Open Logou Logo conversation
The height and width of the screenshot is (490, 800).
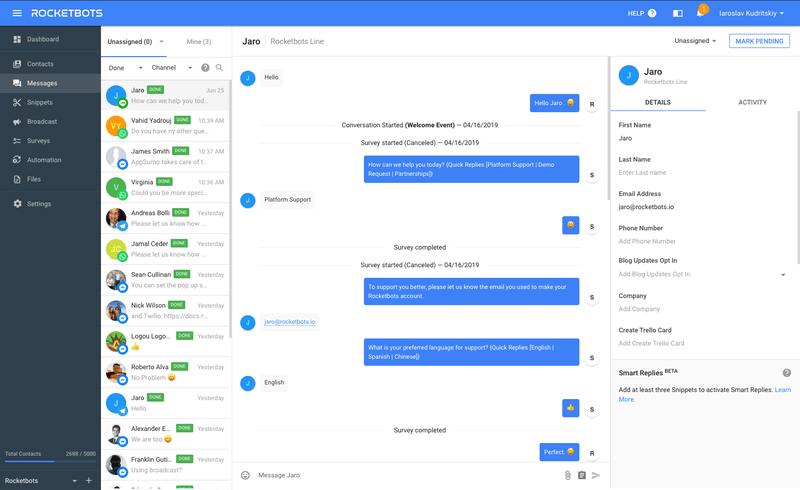click(166, 341)
